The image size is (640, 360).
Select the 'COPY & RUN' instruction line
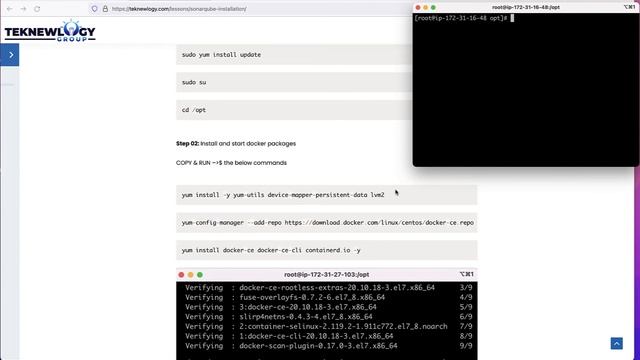coord(231,163)
